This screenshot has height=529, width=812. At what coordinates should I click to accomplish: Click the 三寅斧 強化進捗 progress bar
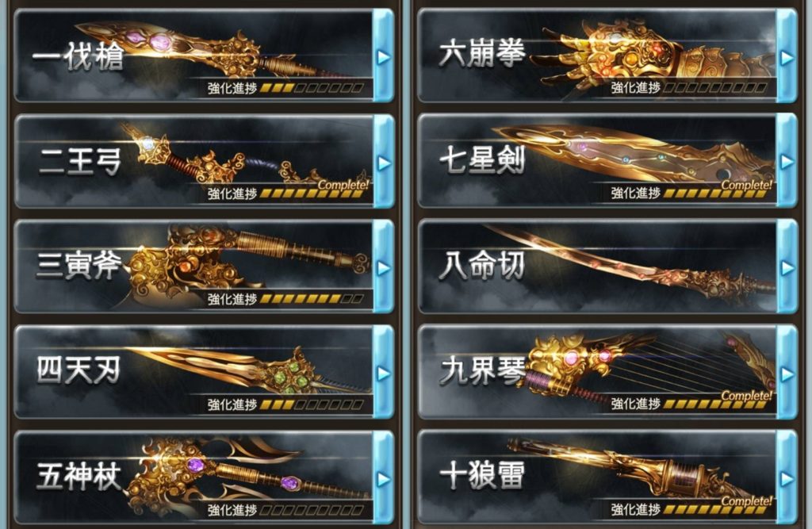click(x=311, y=299)
